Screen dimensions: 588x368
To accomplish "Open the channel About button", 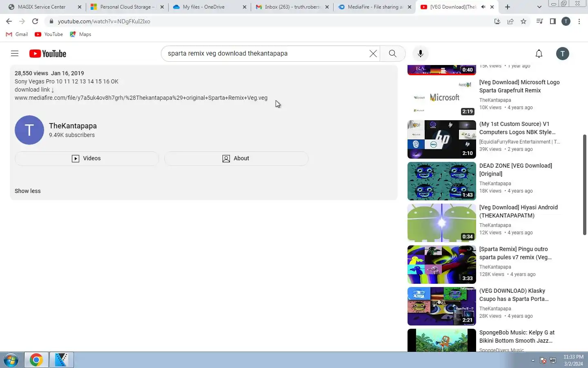I will pos(236,158).
